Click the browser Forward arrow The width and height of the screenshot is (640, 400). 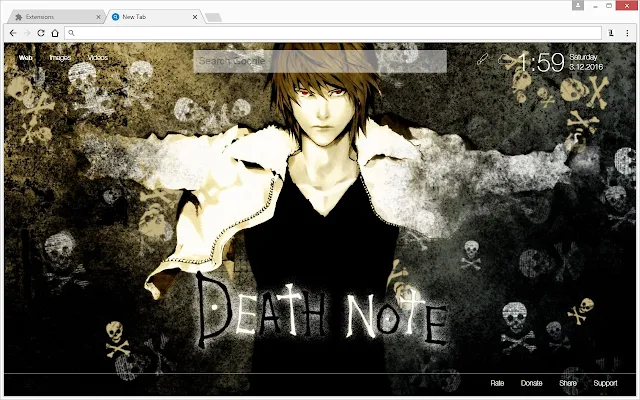(27, 33)
